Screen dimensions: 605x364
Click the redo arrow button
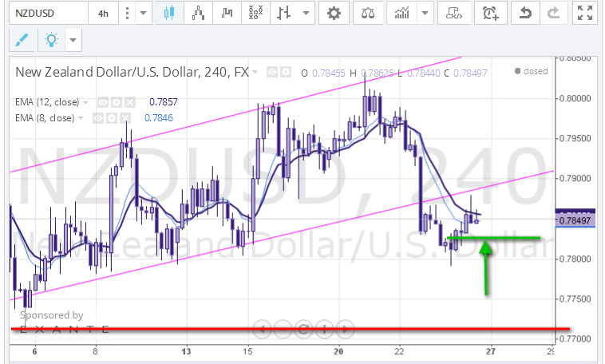[x=554, y=13]
